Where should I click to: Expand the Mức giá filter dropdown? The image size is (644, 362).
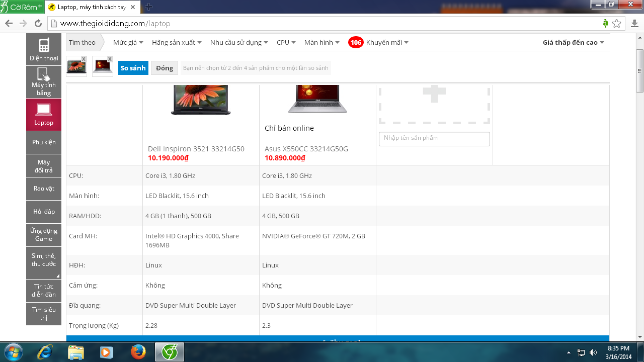pos(128,42)
